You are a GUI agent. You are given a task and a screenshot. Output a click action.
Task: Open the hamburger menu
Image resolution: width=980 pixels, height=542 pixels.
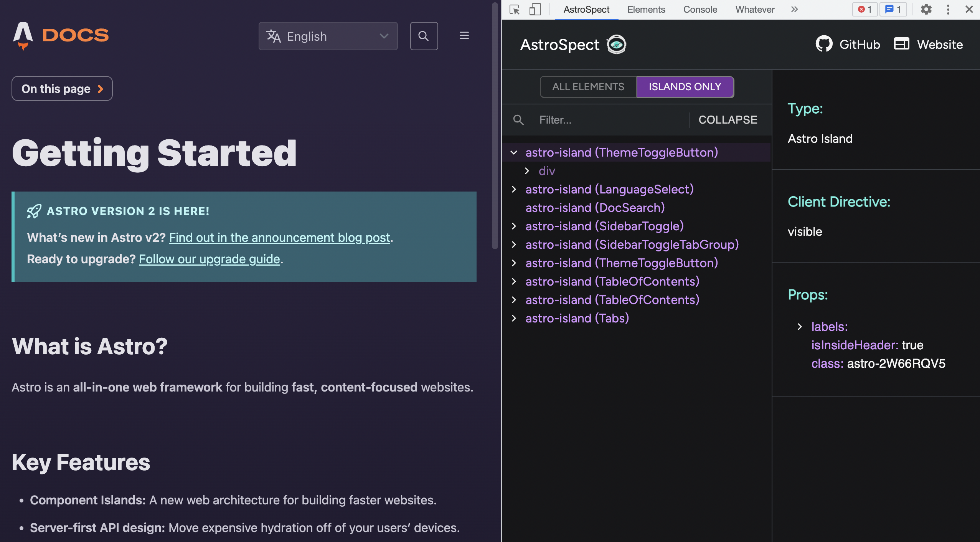(x=464, y=36)
